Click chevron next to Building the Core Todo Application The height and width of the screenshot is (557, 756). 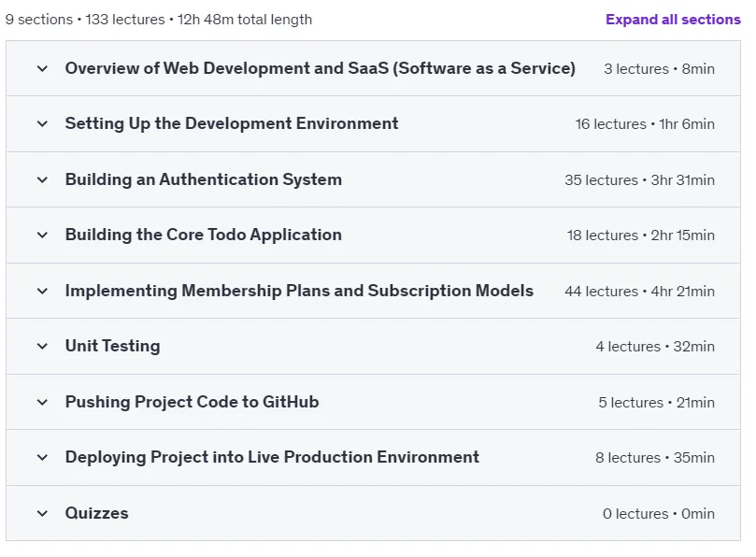pyautogui.click(x=42, y=236)
